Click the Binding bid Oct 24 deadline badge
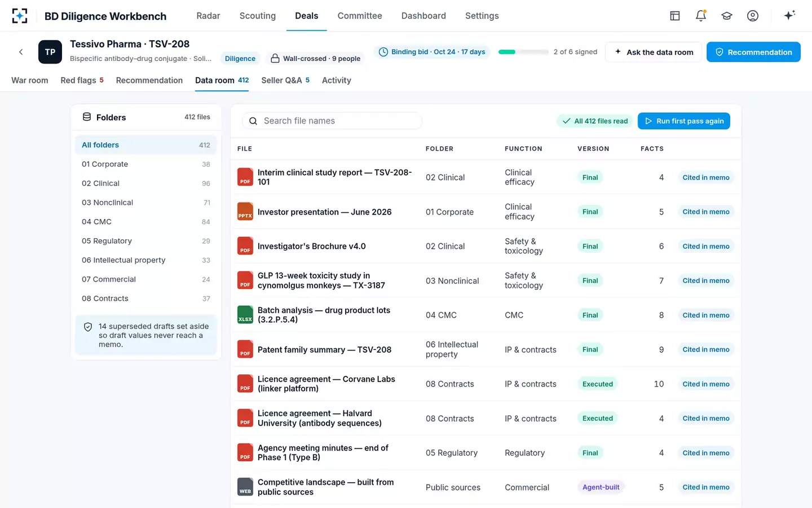 [x=432, y=52]
